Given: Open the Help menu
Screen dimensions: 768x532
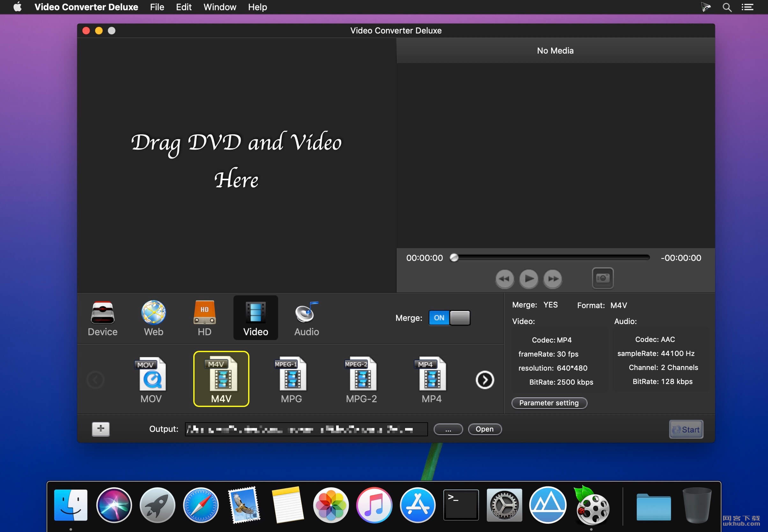Looking at the screenshot, I should [x=257, y=7].
